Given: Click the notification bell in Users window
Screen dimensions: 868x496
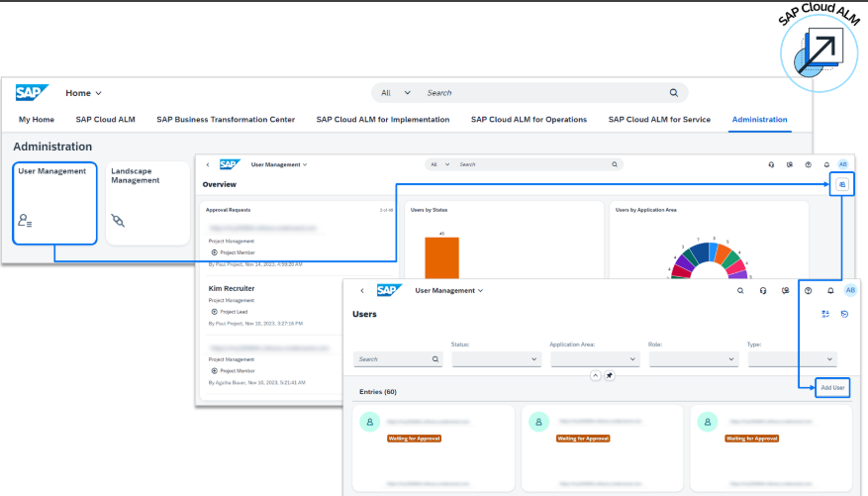Looking at the screenshot, I should [829, 290].
